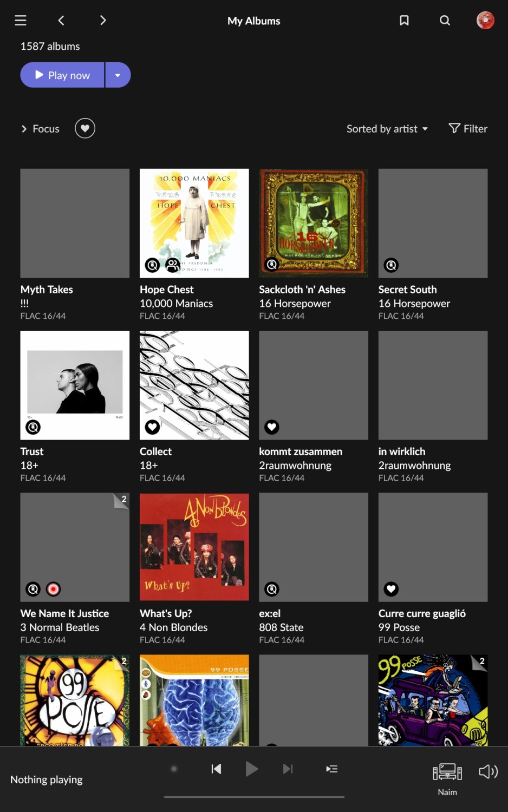
Task: Click the Play now button
Action: click(62, 75)
